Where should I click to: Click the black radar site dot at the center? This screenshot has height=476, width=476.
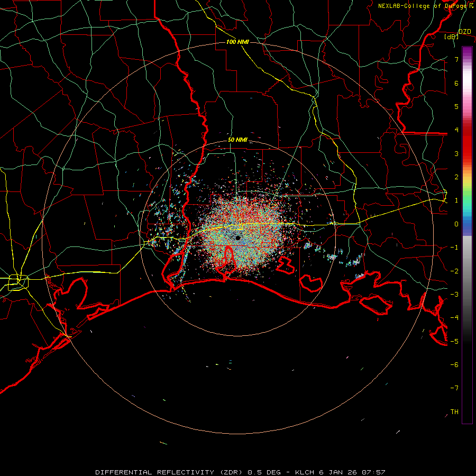[237, 238]
